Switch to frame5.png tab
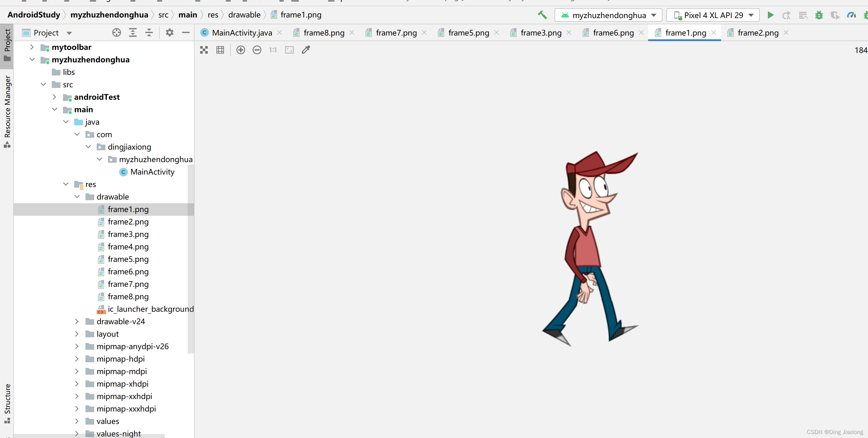 tap(468, 33)
